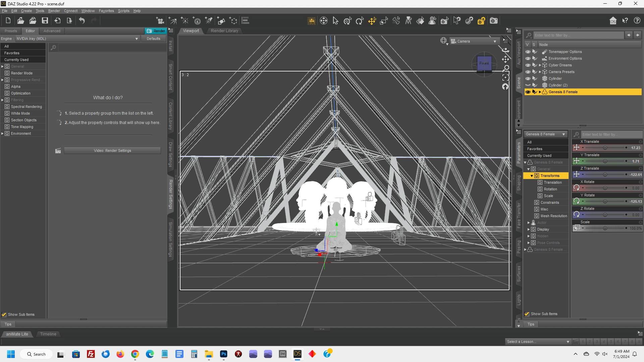
Task: Create a new distant light icon
Action: (x=172, y=21)
